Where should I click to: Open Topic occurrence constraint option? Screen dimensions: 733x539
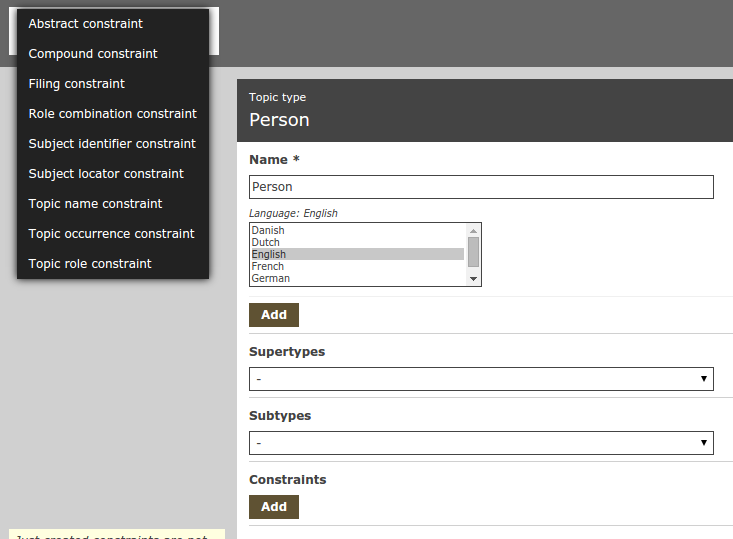tap(111, 234)
